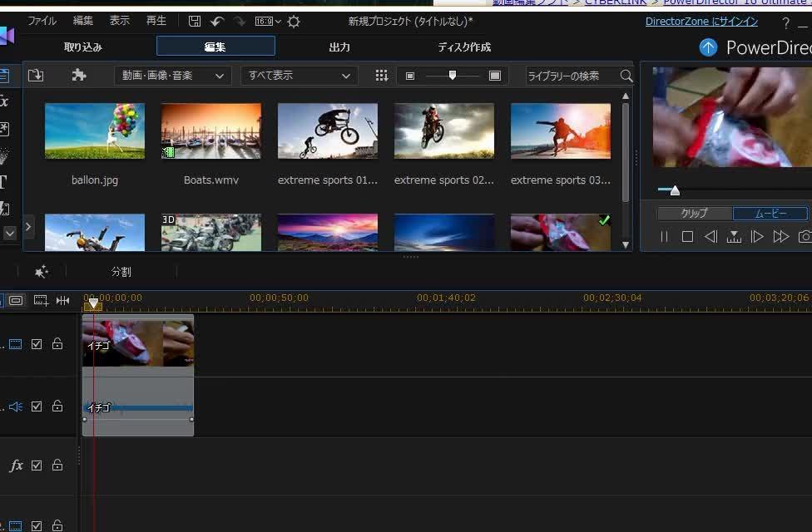Image resolution: width=812 pixels, height=532 pixels.
Task: Open the plug-ins puzzle piece icon
Action: [79, 76]
